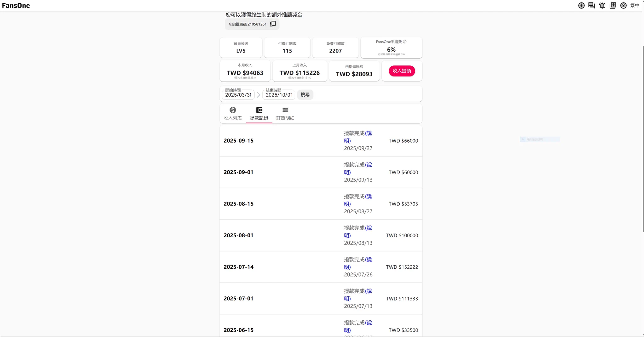The image size is (644, 337).
Task: Copy the referral code with copy icon
Action: pyautogui.click(x=273, y=24)
